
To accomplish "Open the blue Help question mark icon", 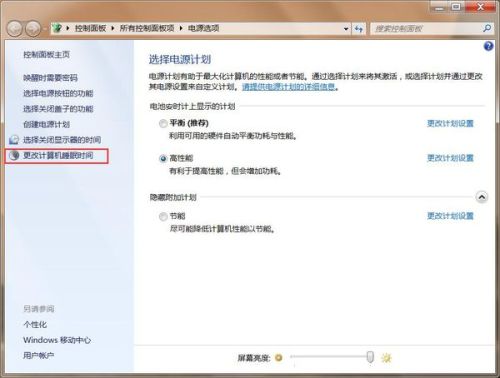I will (489, 46).
